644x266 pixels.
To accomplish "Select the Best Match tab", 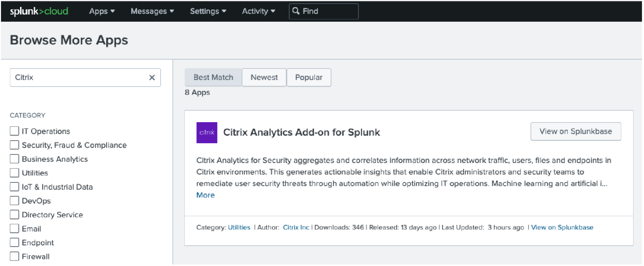I will 213,77.
